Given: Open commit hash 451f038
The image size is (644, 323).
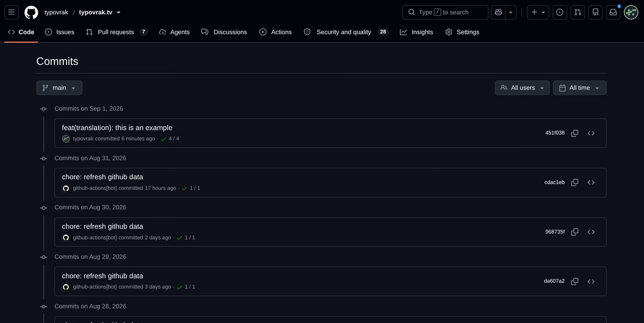Looking at the screenshot, I should (555, 133).
